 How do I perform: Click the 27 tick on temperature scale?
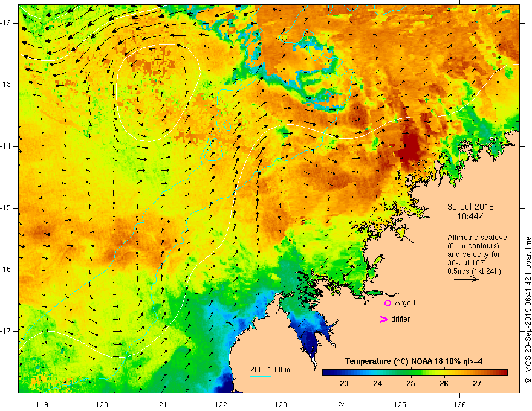477,384
